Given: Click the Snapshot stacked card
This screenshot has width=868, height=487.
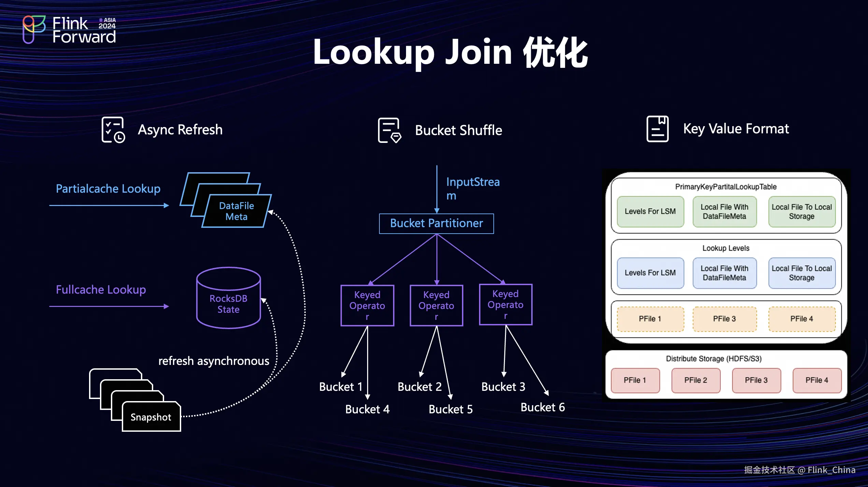Looking at the screenshot, I should (x=151, y=417).
